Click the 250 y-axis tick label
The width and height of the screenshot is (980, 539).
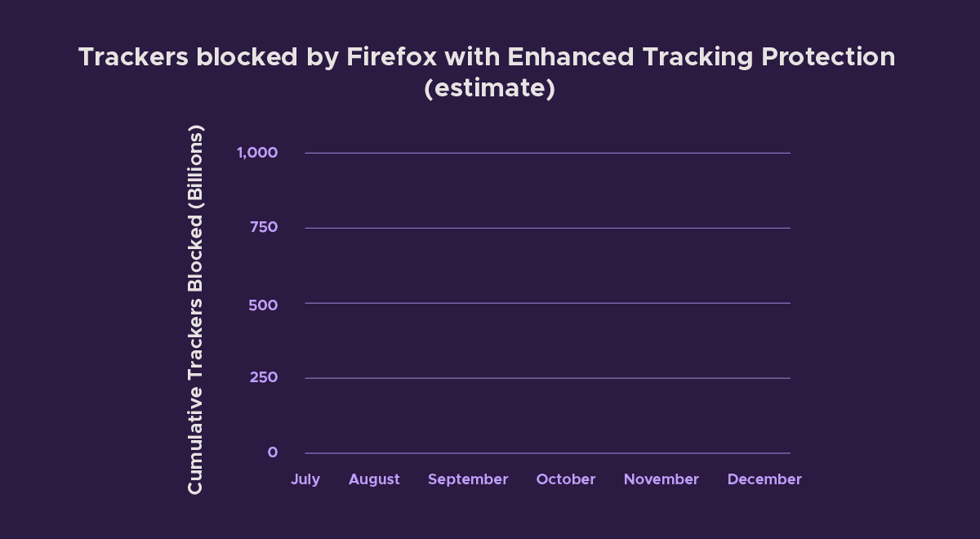click(x=264, y=377)
